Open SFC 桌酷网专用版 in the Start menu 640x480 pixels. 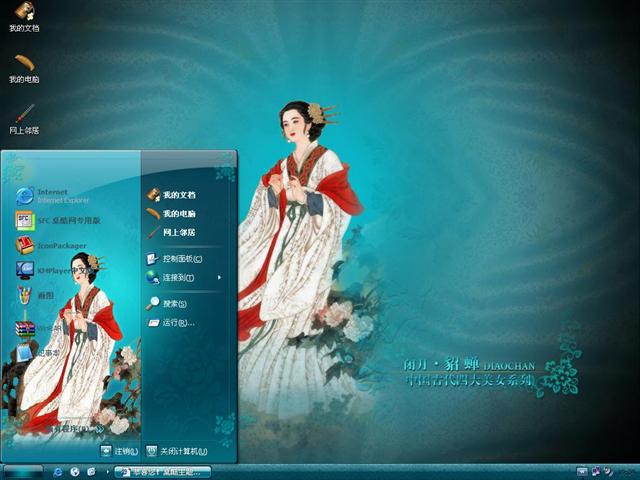(58, 221)
